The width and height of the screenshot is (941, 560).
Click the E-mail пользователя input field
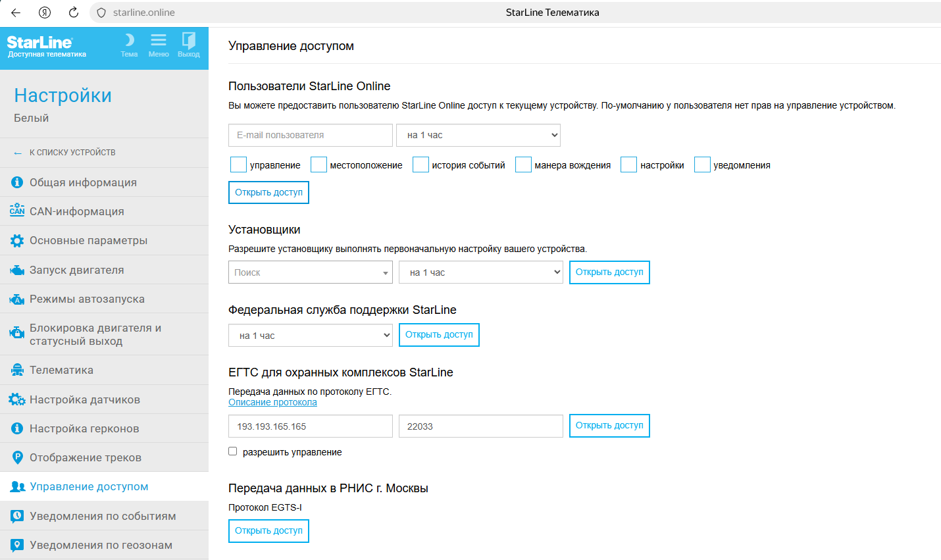pyautogui.click(x=311, y=135)
